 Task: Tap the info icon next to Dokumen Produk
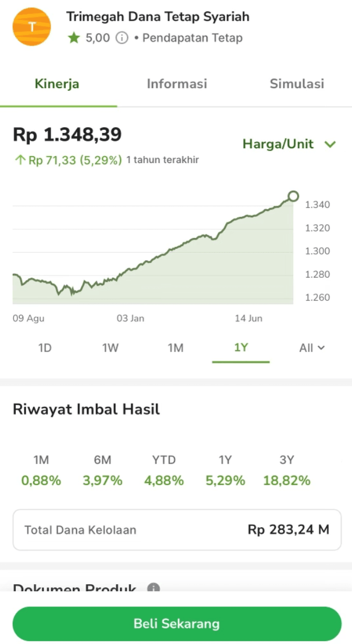coord(154,588)
